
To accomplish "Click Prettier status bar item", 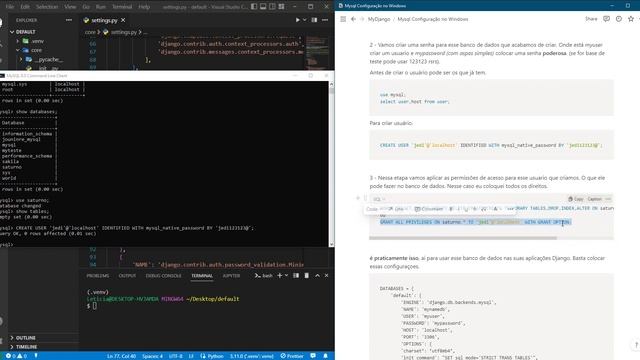I will [292, 356].
